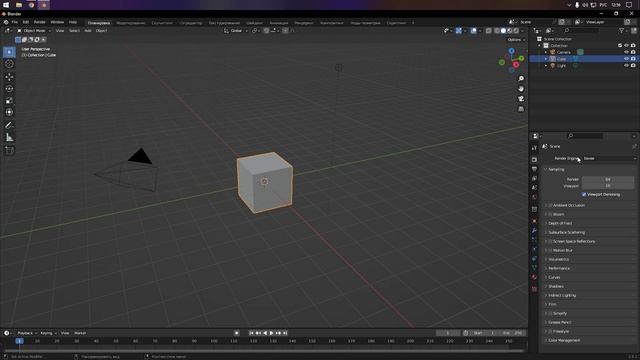Toggle camera view icon in viewport

pyautogui.click(x=521, y=99)
